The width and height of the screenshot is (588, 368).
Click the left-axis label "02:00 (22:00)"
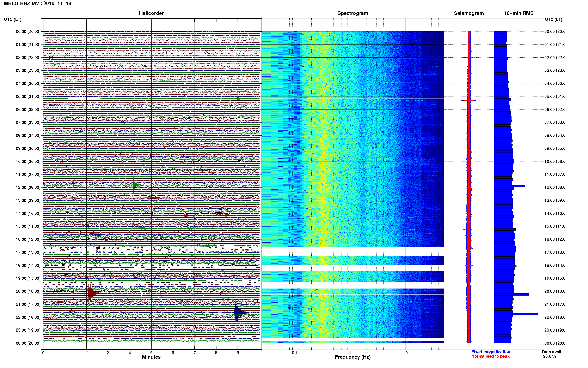coord(28,58)
